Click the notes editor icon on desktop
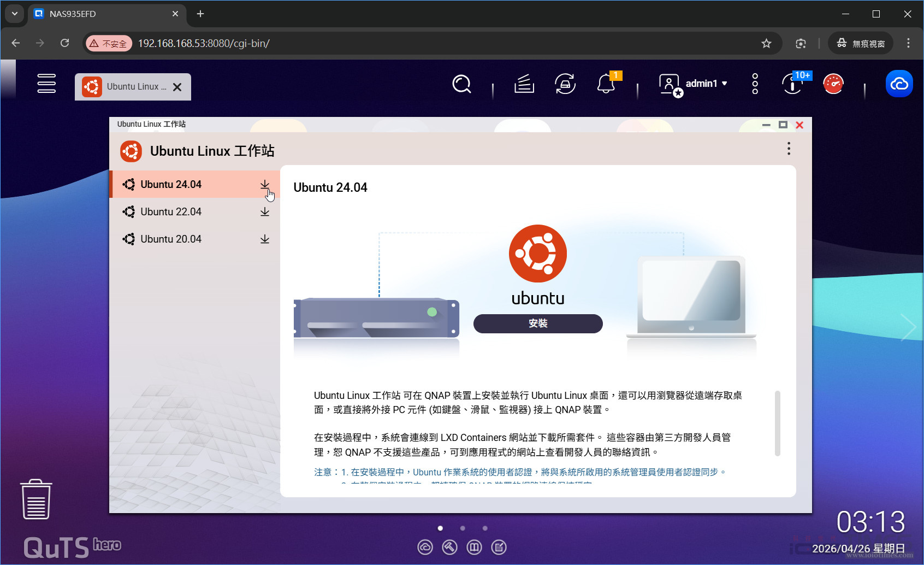 (498, 547)
